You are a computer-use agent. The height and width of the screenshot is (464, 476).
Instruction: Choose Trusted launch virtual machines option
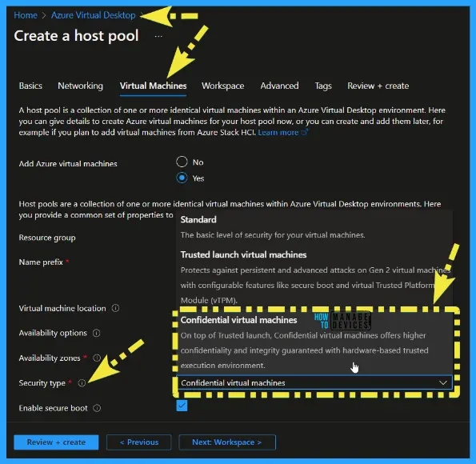(x=314, y=278)
